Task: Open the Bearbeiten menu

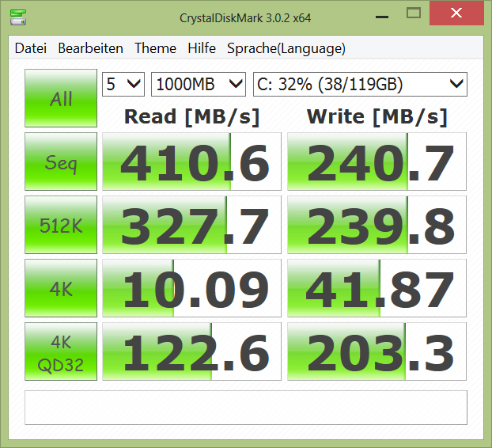Action: coord(90,48)
